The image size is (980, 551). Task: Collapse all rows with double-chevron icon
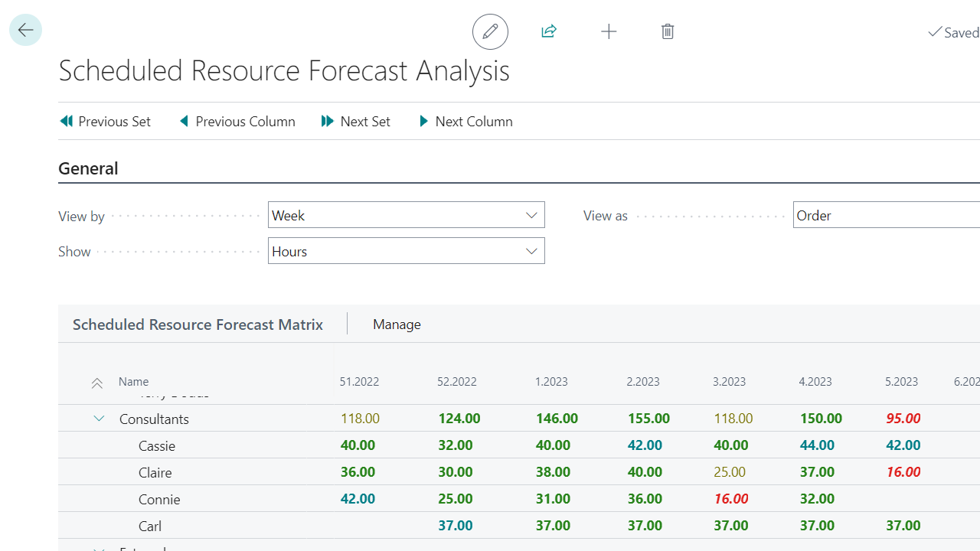point(97,383)
